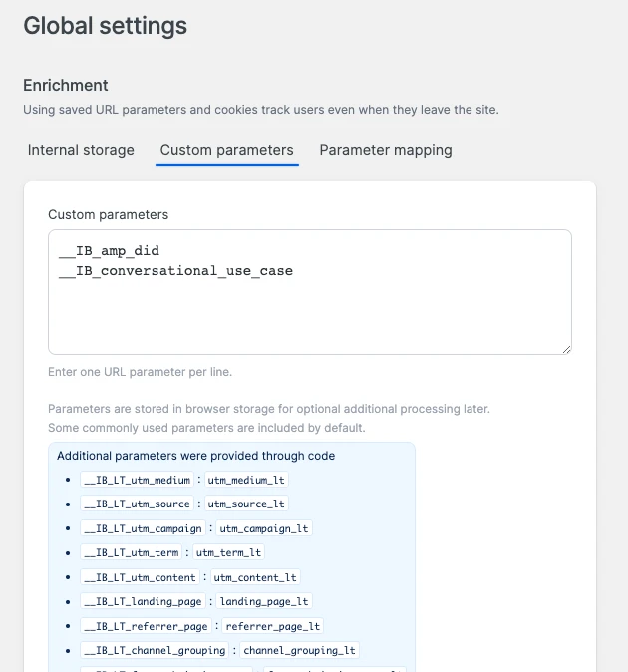Click the __IB_LT_utm_source parameter chip
Image resolution: width=628 pixels, height=672 pixels.
coord(137,504)
